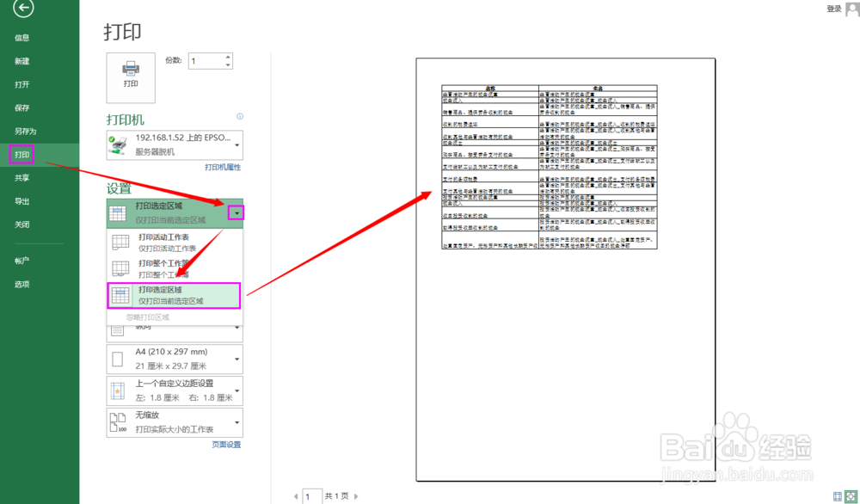Click the A4 paper page icon
Viewport: 860px width, 504px height.
click(x=117, y=360)
